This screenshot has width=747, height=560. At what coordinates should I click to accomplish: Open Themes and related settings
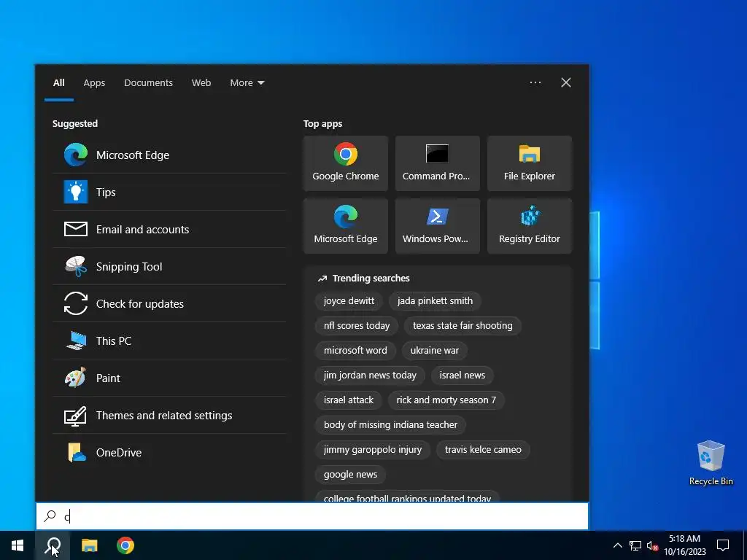point(169,415)
